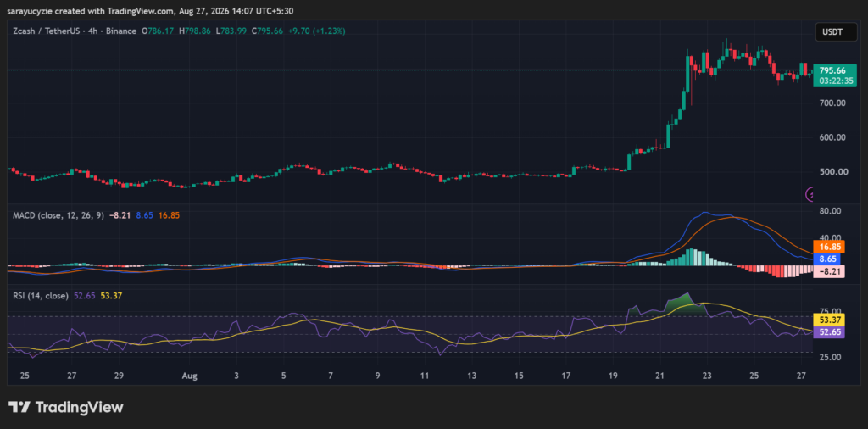868x429 pixels.
Task: Open the USDT currency selector button
Action: coord(837,32)
